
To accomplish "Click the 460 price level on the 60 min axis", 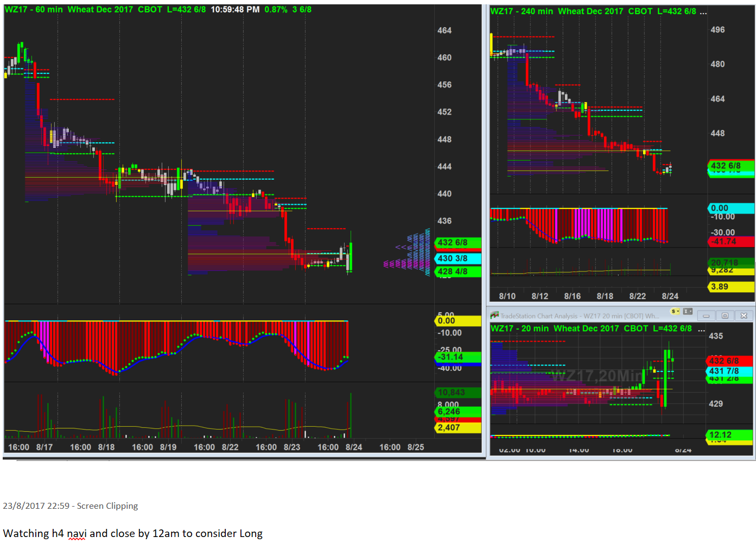I will click(444, 58).
